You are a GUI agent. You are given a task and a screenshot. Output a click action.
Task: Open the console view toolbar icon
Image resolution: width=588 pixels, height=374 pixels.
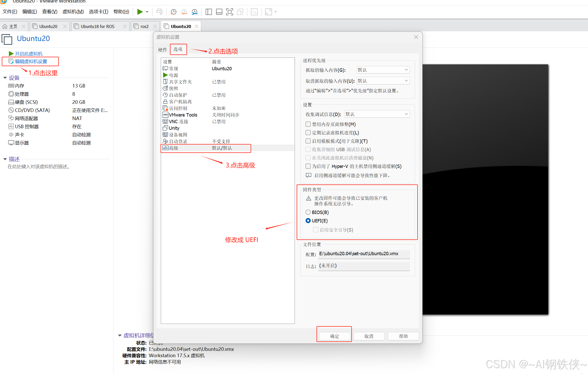(x=254, y=12)
